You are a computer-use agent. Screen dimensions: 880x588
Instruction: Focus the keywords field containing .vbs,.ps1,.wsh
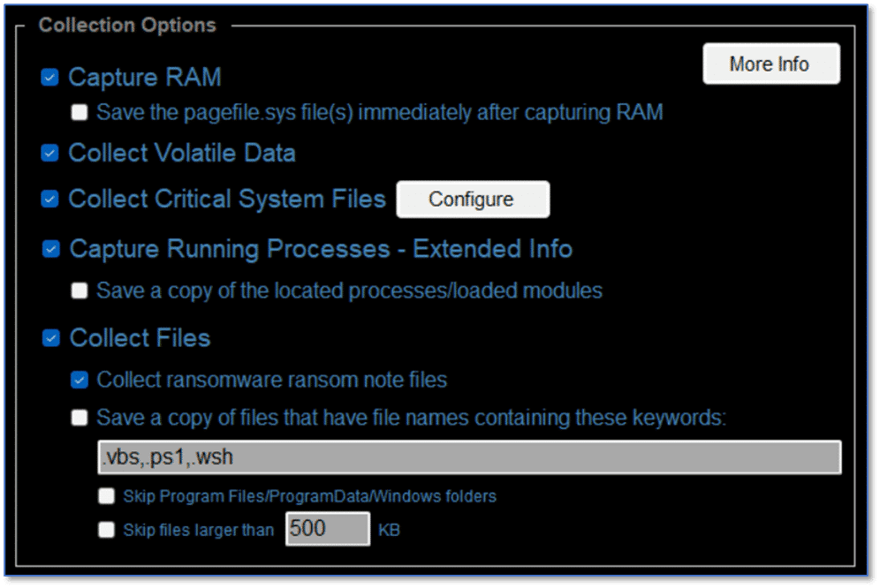click(x=469, y=457)
